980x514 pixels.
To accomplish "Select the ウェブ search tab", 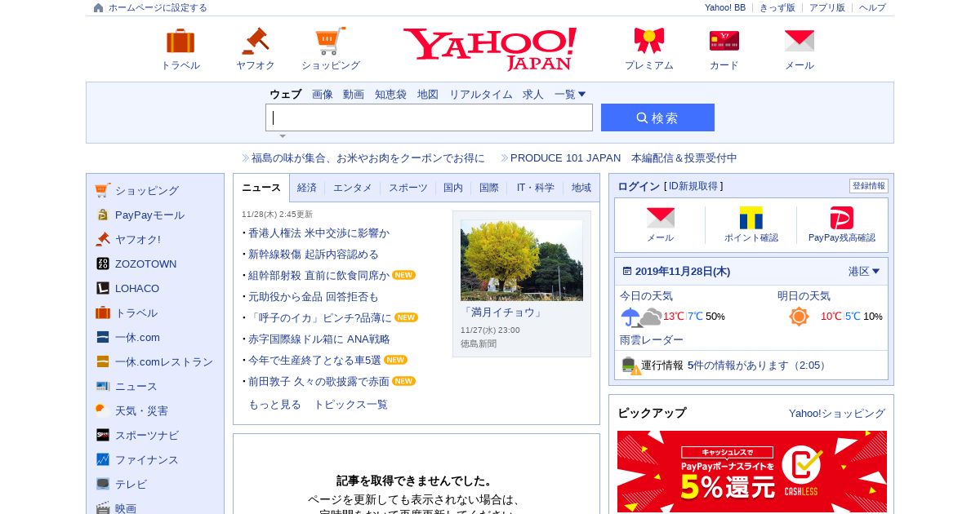I will click(285, 95).
